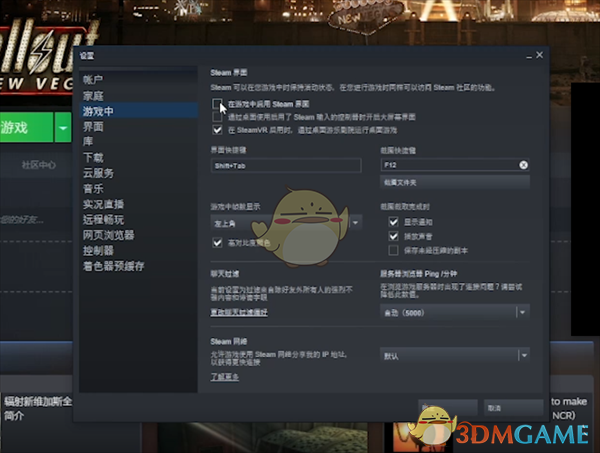Click the 了解更多 link
The image size is (600, 453).
225,377
